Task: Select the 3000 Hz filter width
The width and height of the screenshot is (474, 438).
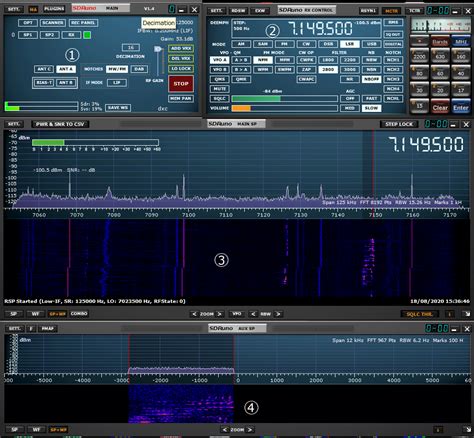Action: [350, 70]
